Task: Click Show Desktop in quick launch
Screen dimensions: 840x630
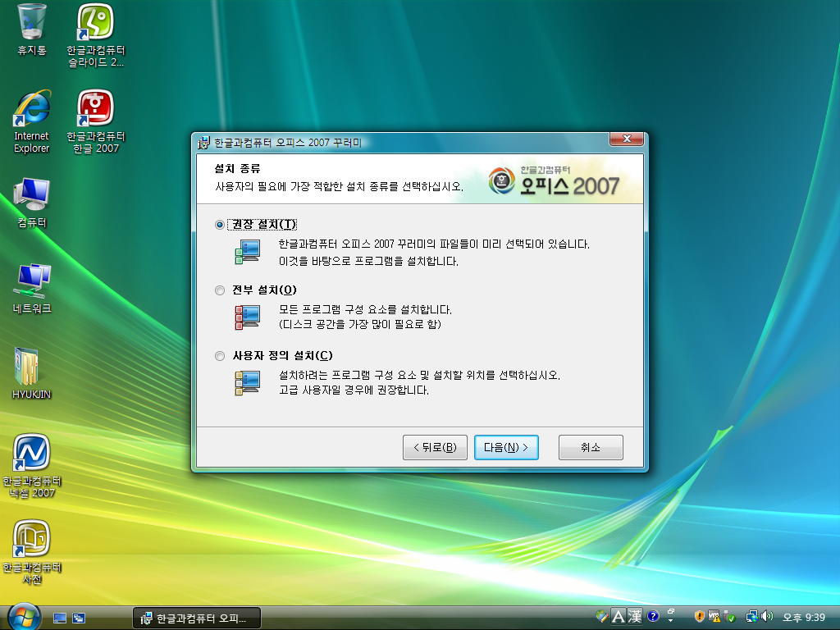Action: pyautogui.click(x=60, y=619)
